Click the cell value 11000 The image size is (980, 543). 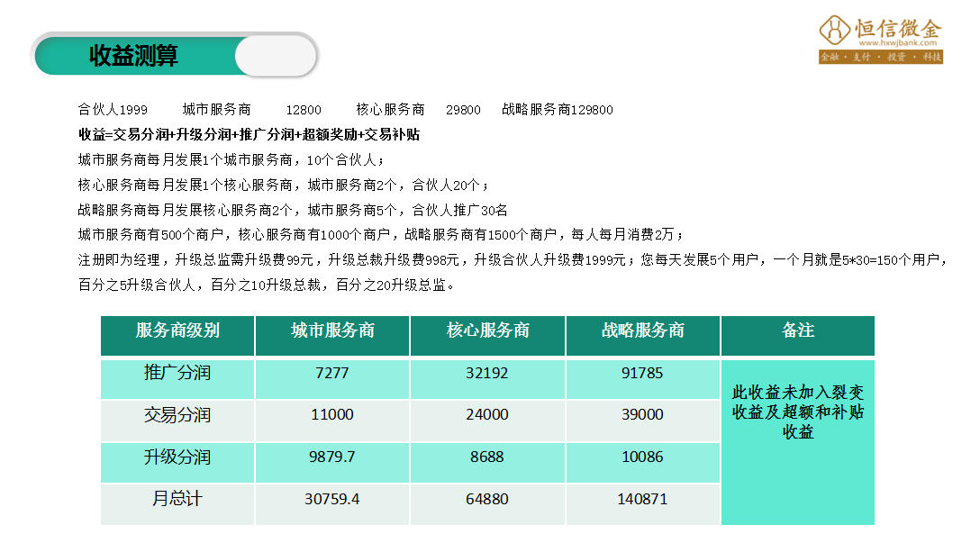[x=332, y=415]
